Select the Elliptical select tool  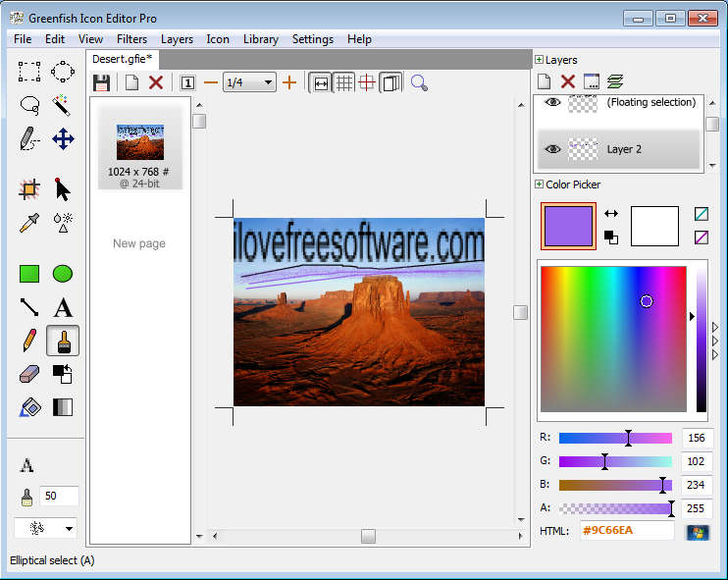coord(63,71)
